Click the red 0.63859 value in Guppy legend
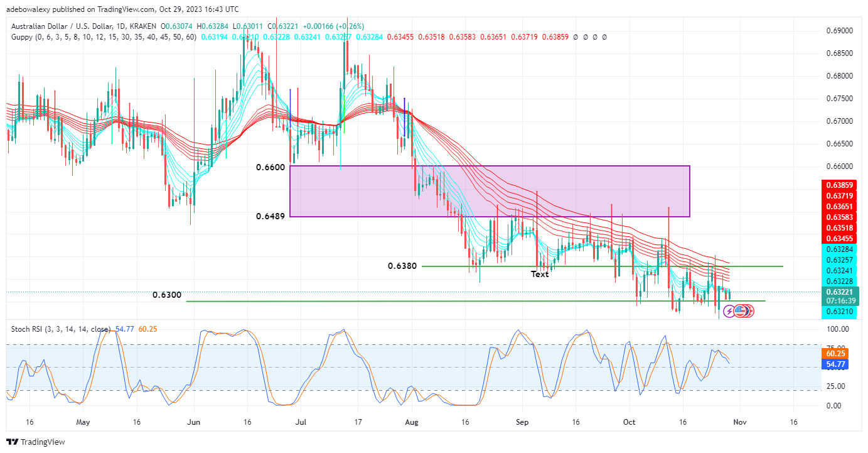Screen dimensions: 868x453 tap(555, 37)
